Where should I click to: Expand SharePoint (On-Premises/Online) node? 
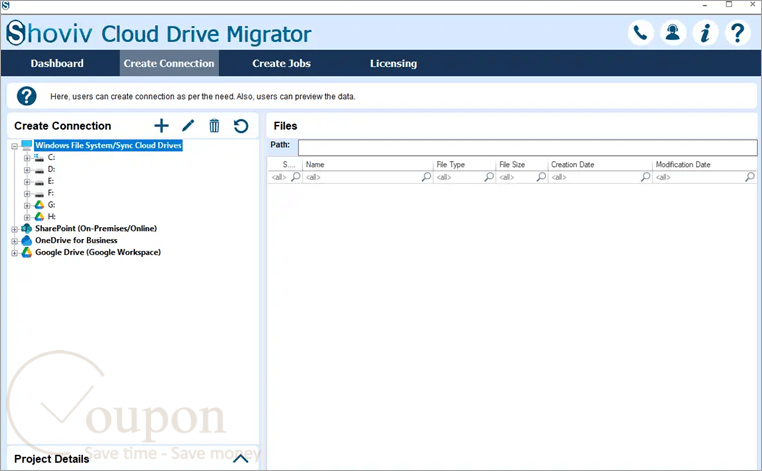[15, 229]
